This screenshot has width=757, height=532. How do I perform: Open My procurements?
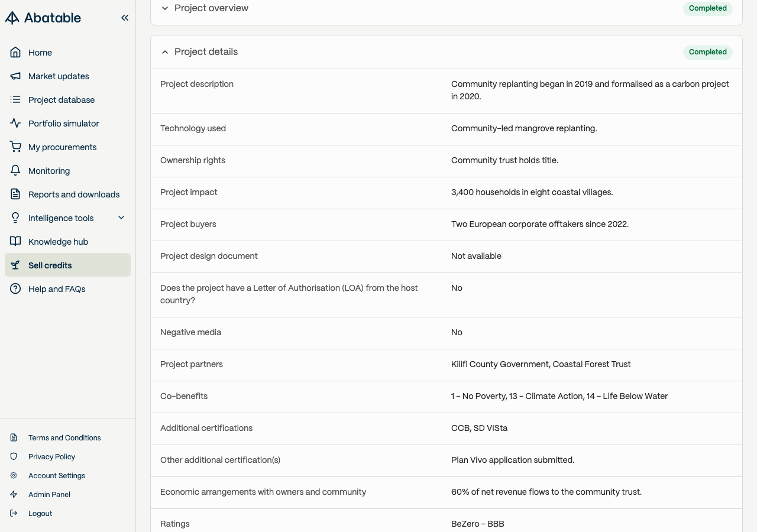click(67, 147)
